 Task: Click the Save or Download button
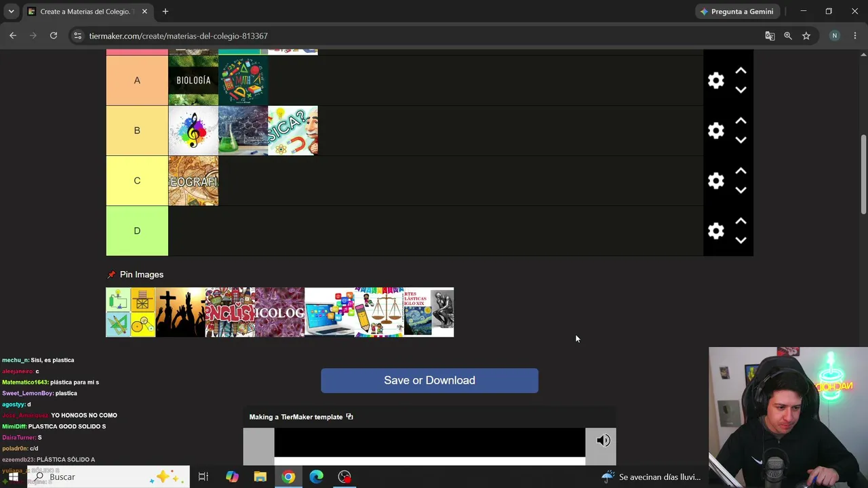click(429, 380)
